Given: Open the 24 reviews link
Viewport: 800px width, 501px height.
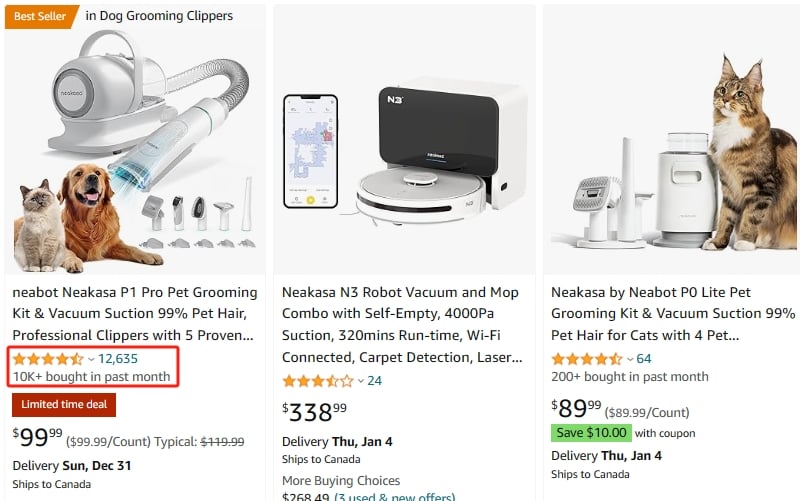Looking at the screenshot, I should (375, 380).
